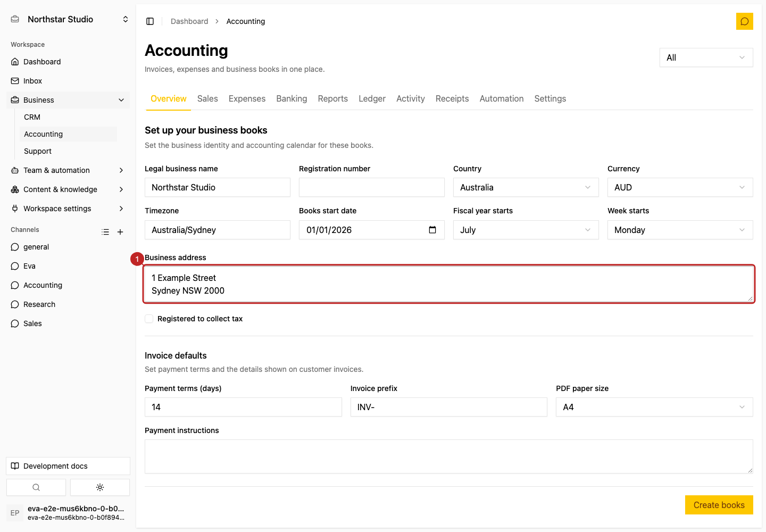
Task: Click the Team & automation robot icon
Action: 15,170
